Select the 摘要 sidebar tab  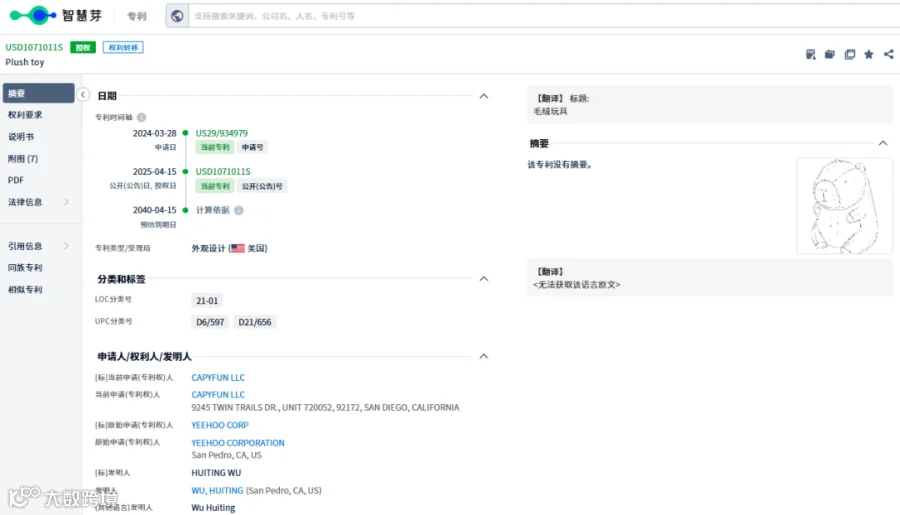[x=38, y=93]
